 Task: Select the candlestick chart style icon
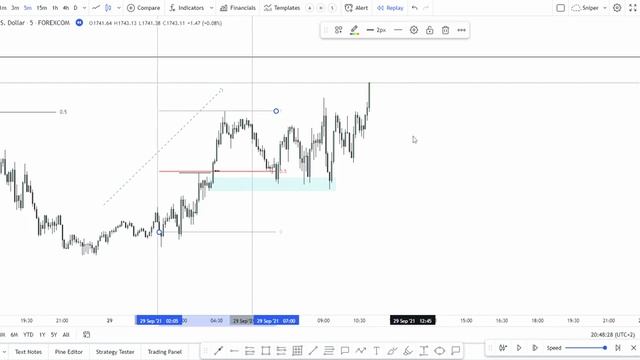click(108, 8)
